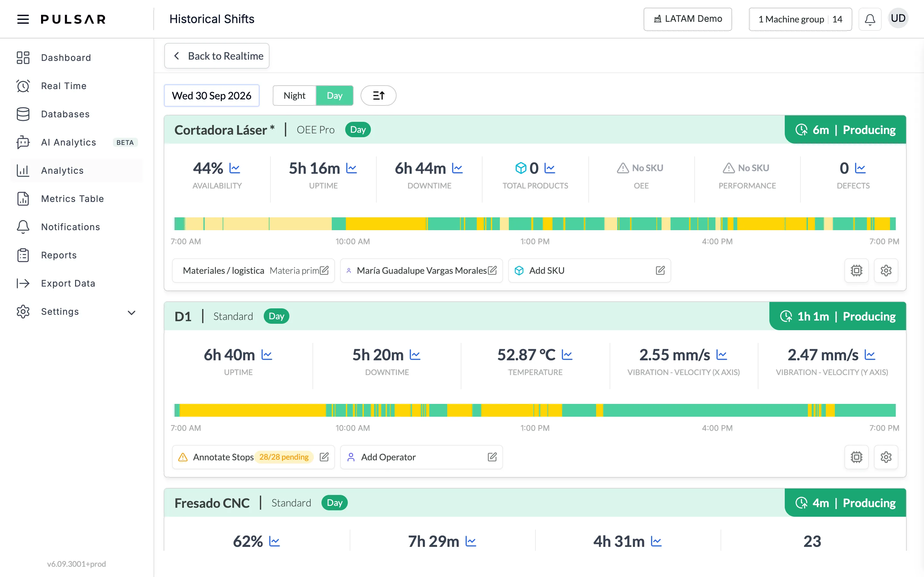Open the LATAM Demo plant selector

point(688,19)
